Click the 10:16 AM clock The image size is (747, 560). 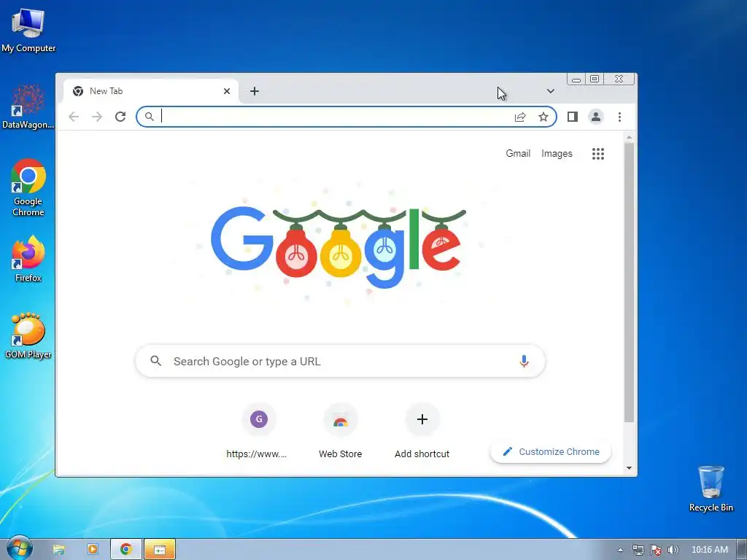(709, 550)
